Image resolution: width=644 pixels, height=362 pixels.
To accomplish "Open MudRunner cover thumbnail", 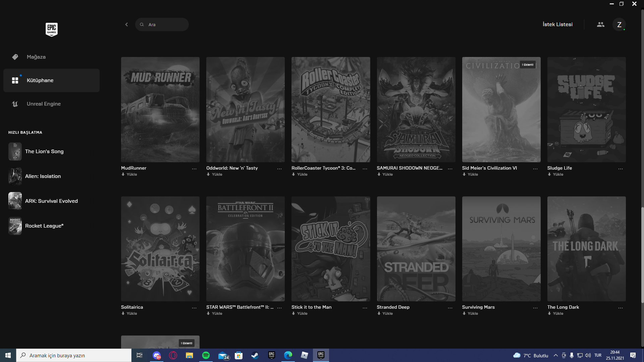I will pyautogui.click(x=160, y=110).
